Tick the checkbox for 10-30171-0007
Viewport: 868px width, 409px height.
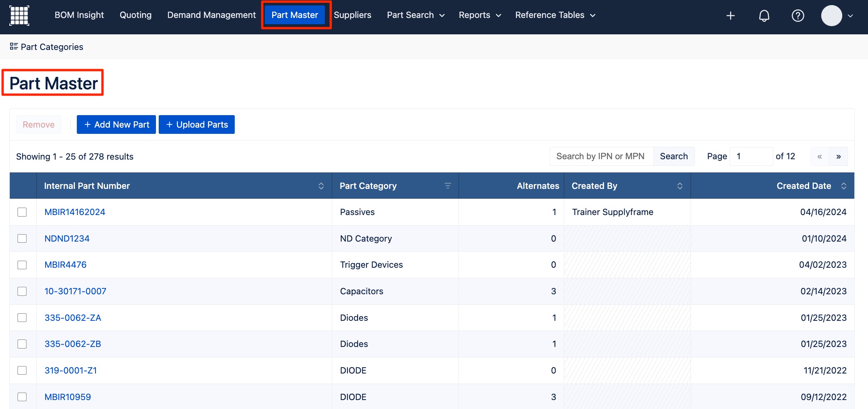pyautogui.click(x=22, y=291)
